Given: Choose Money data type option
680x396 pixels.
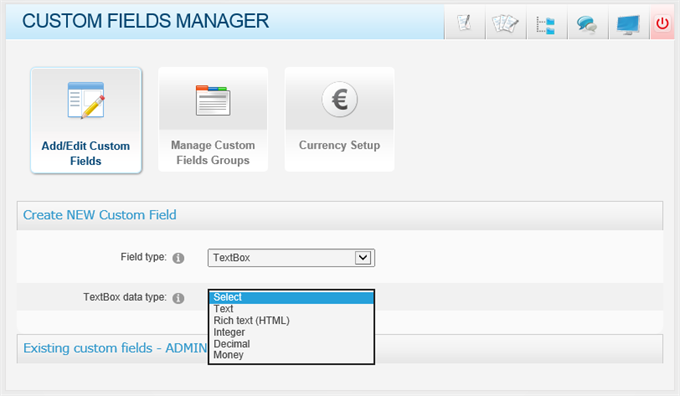Looking at the screenshot, I should point(291,355).
